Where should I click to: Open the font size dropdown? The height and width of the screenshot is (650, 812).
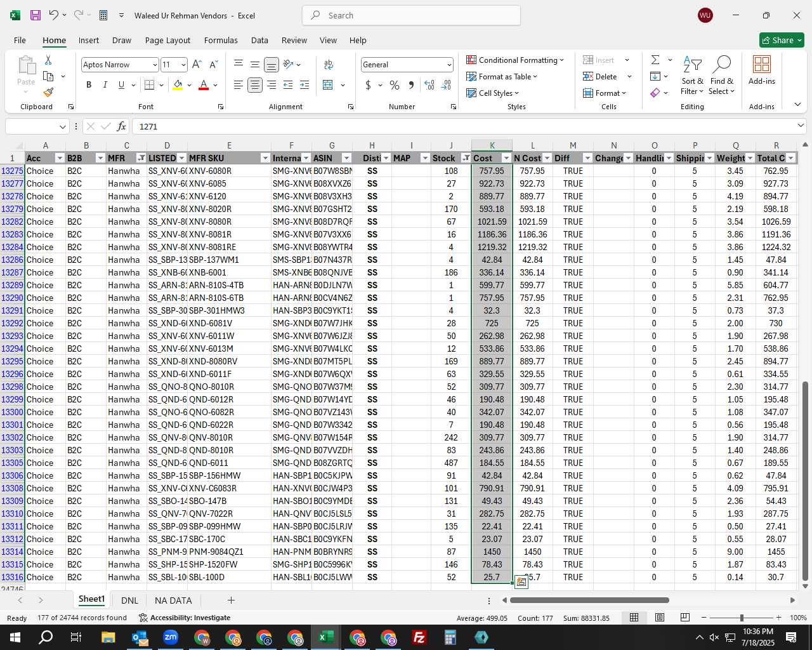pos(183,65)
